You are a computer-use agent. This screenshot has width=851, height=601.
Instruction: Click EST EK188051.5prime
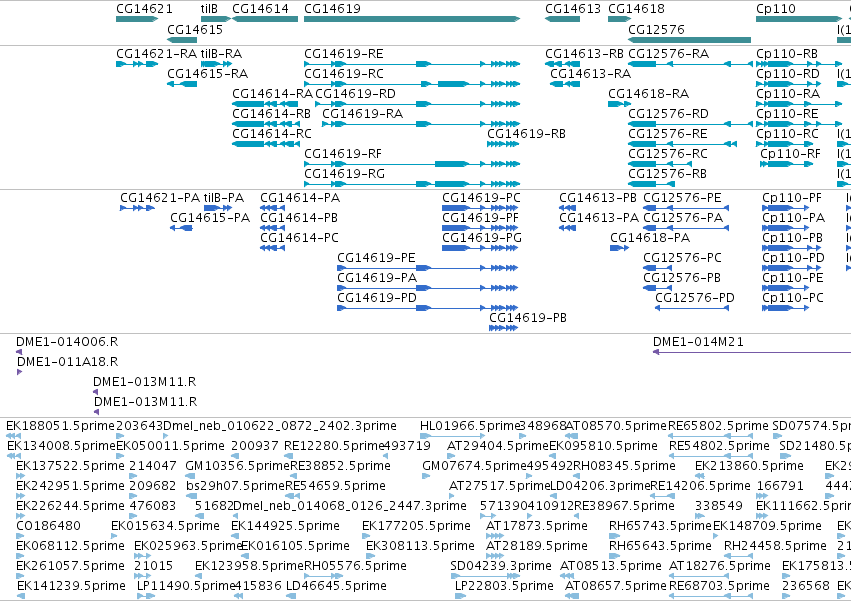(60, 426)
